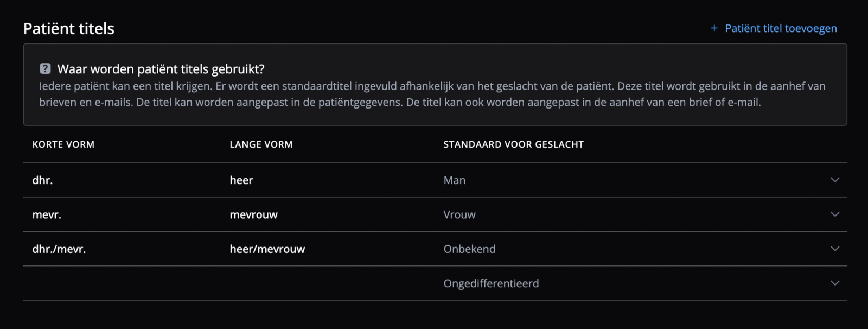This screenshot has width=868, height=329.
Task: Expand the Onbekend gender dropdown chevron
Action: (834, 249)
